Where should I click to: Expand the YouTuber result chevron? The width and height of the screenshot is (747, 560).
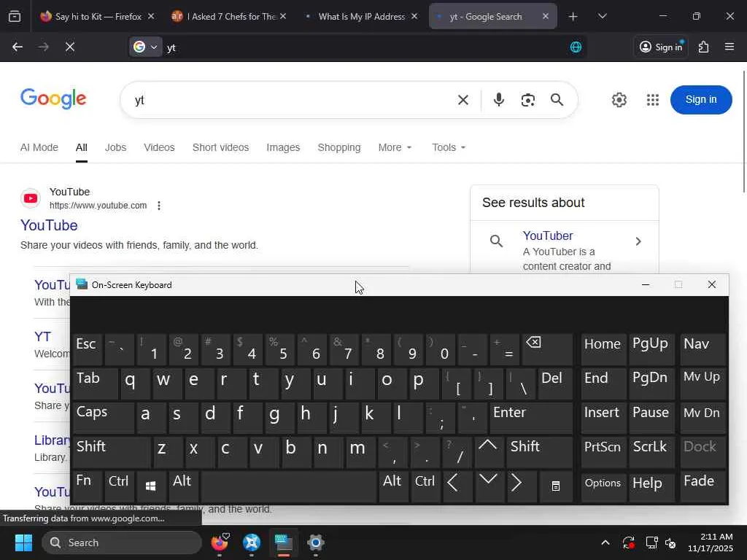(638, 241)
